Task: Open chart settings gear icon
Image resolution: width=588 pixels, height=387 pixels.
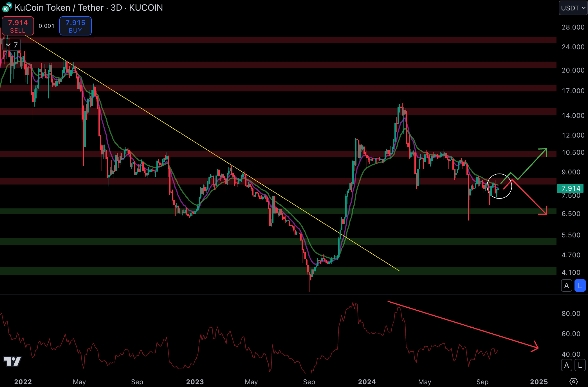Action: click(573, 381)
